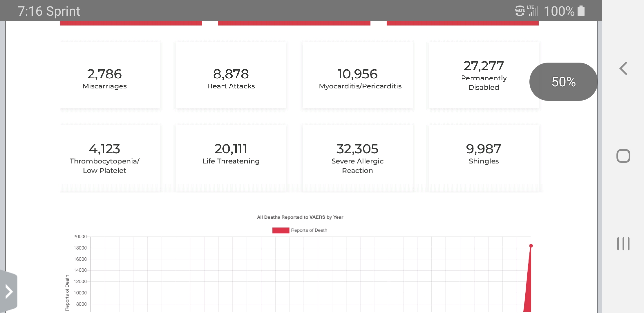The image size is (644, 313).
Task: Select the 20,111 Life Threatening card
Action: 231,158
